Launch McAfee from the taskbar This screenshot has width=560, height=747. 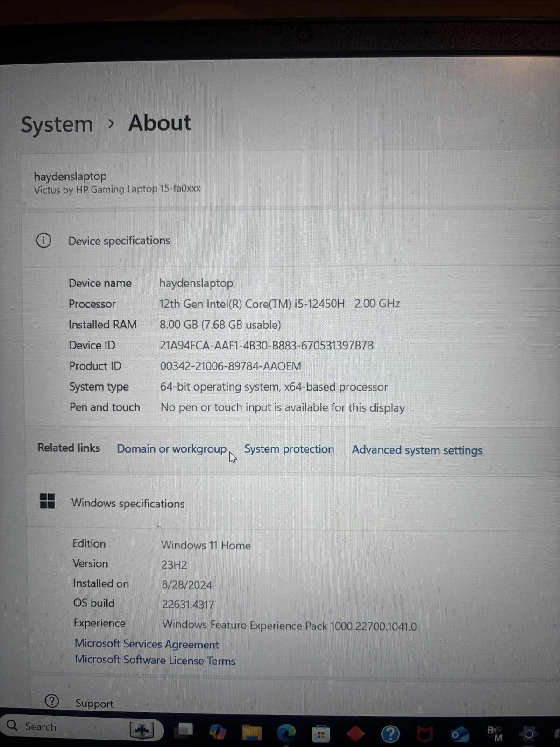tap(425, 734)
